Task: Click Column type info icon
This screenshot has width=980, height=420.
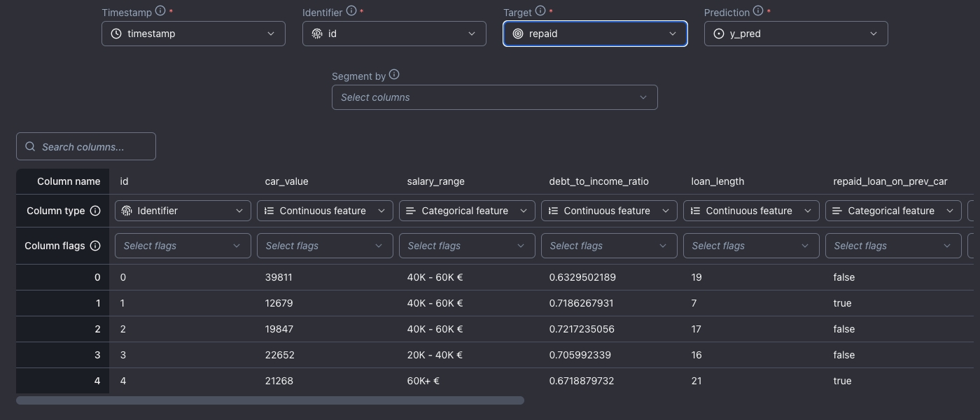Action: click(95, 211)
